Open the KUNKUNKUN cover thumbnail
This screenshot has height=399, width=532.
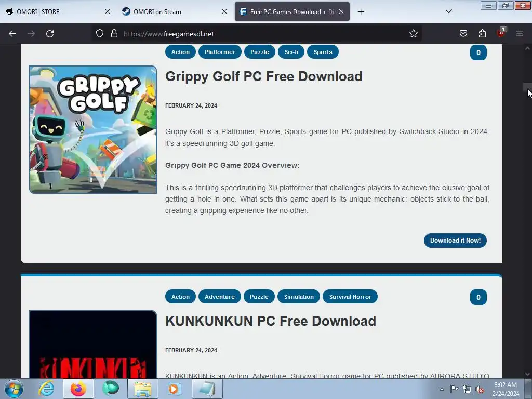tap(93, 344)
